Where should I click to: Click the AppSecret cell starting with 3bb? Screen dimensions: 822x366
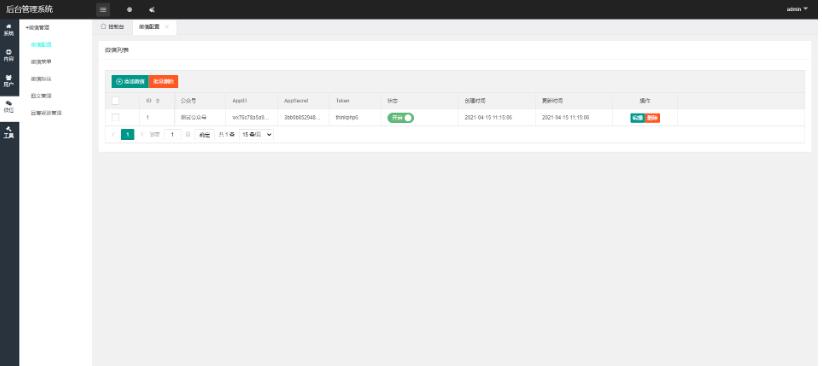coord(302,117)
